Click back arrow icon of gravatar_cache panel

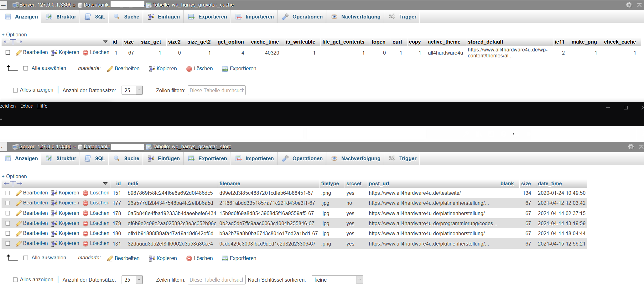[3, 5]
